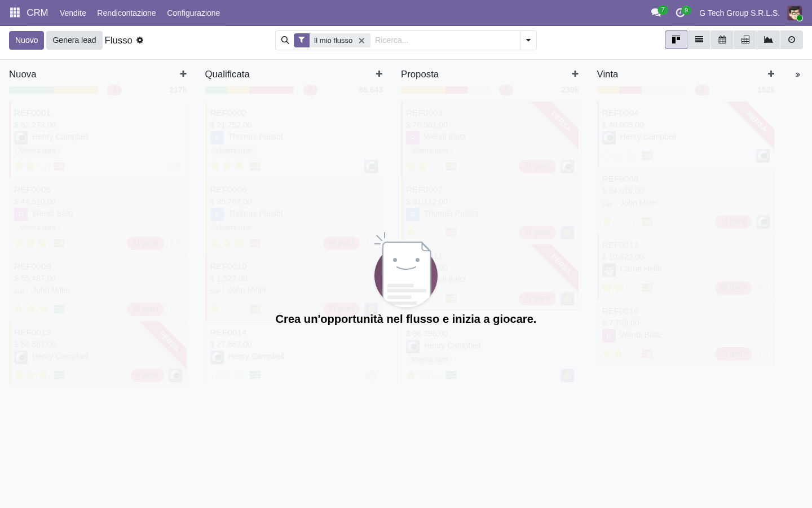Open the user avatar menu
Screen dimensions: 812x508
(x=795, y=12)
